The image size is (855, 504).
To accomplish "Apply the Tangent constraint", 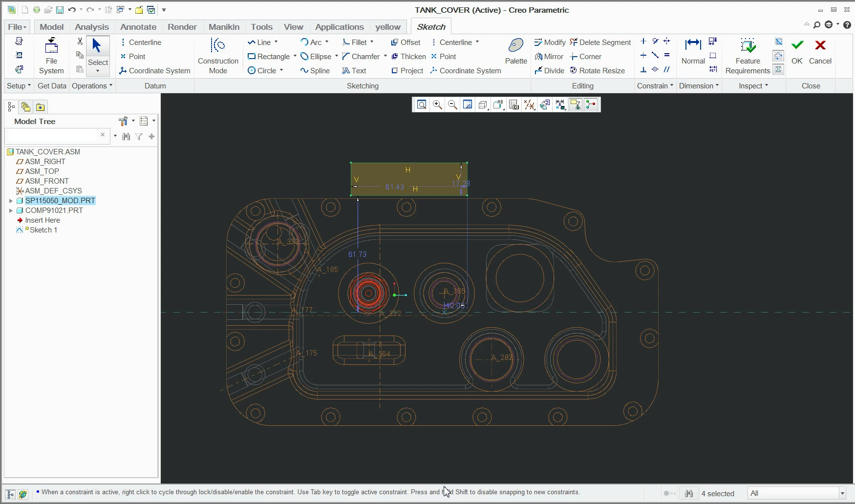I will [655, 42].
